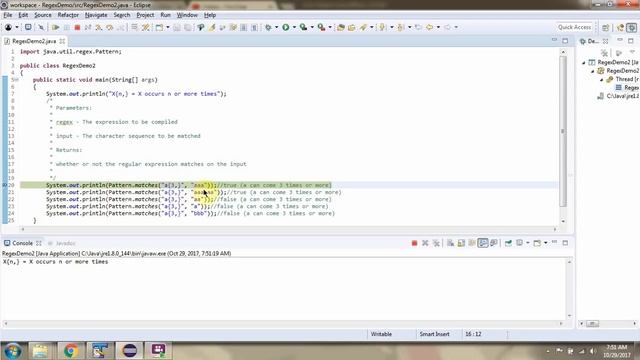
Task: Click the External Tools run icon
Action: pyautogui.click(x=322, y=27)
